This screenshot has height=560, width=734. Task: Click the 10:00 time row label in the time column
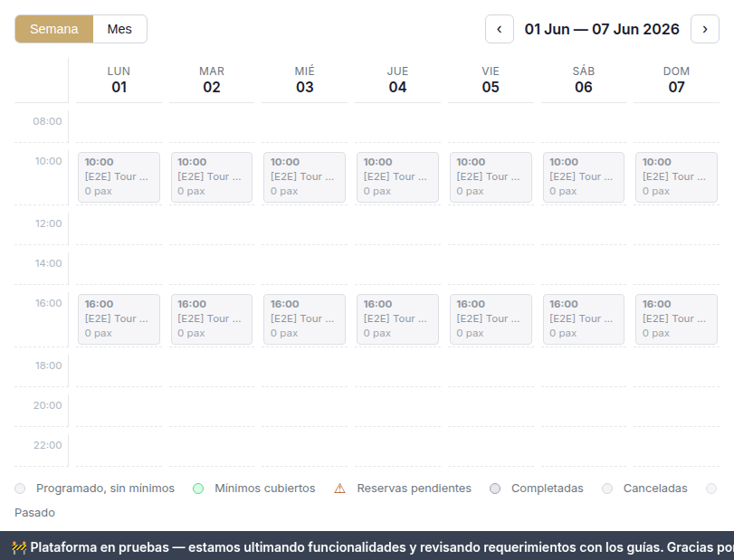pos(48,161)
